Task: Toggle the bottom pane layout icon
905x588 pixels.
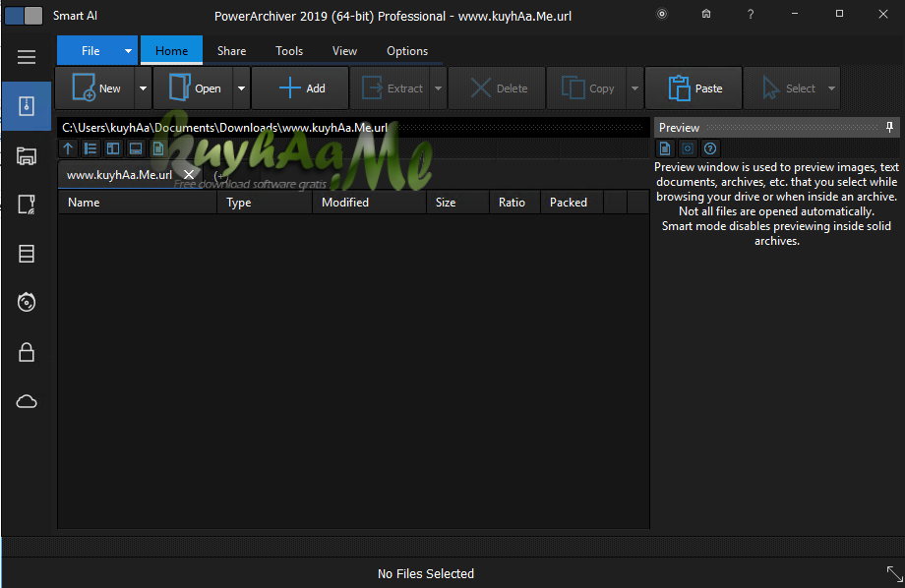Action: (136, 148)
